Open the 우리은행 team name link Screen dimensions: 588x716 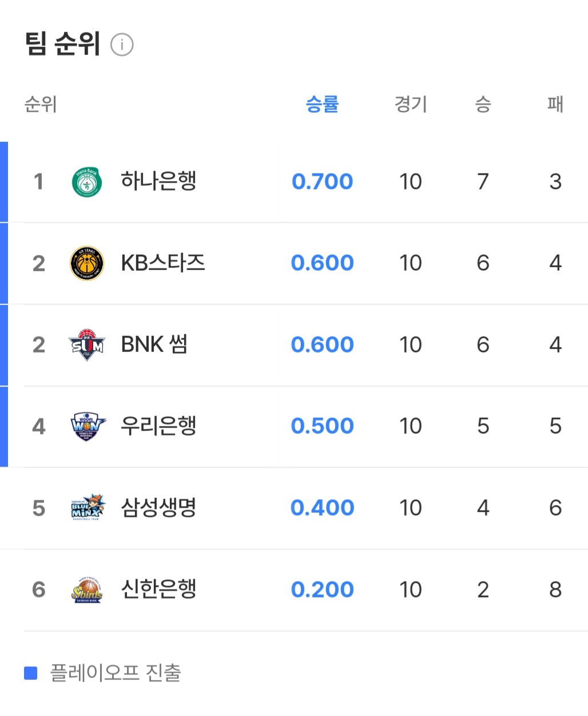(x=158, y=426)
